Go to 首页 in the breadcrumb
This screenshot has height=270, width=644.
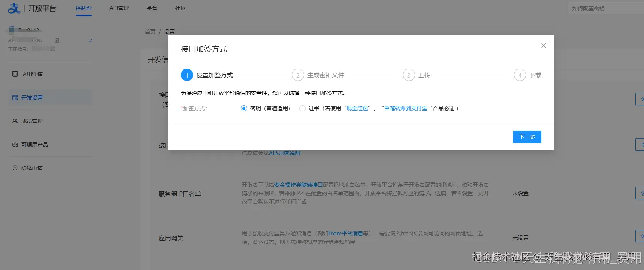(150, 32)
